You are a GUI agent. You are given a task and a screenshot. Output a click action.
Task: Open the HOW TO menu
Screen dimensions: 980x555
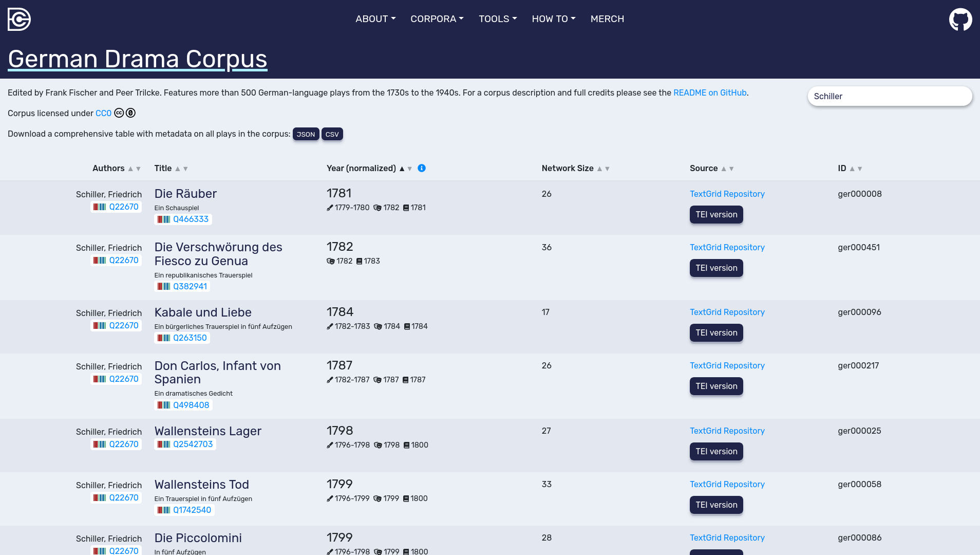553,19
